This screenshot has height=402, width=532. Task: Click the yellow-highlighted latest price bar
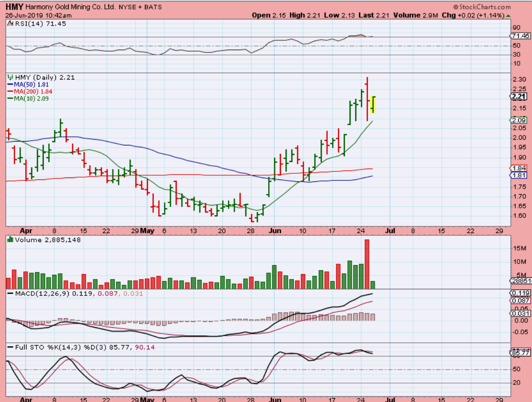372,105
